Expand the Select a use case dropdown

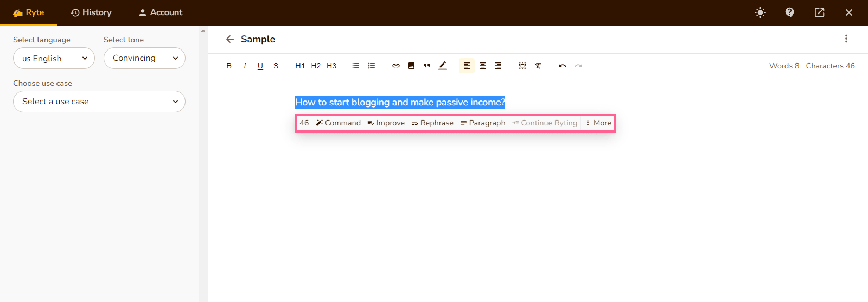coord(99,102)
